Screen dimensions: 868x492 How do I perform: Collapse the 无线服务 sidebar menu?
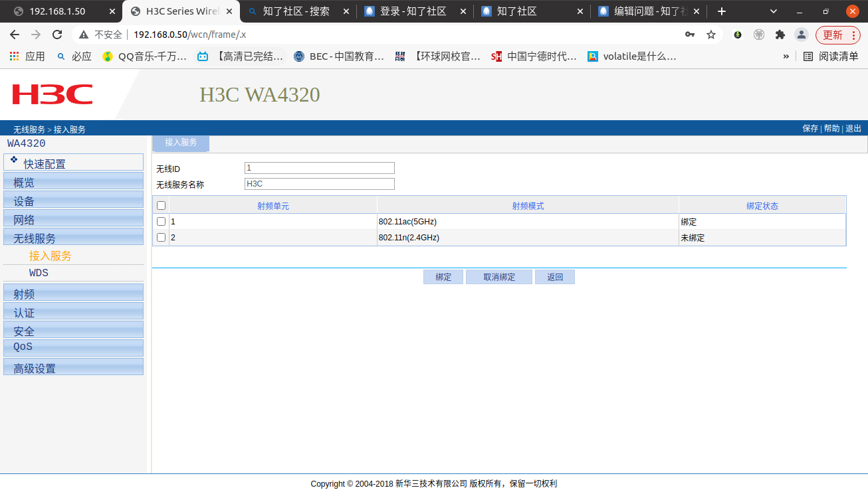pyautogui.click(x=73, y=238)
